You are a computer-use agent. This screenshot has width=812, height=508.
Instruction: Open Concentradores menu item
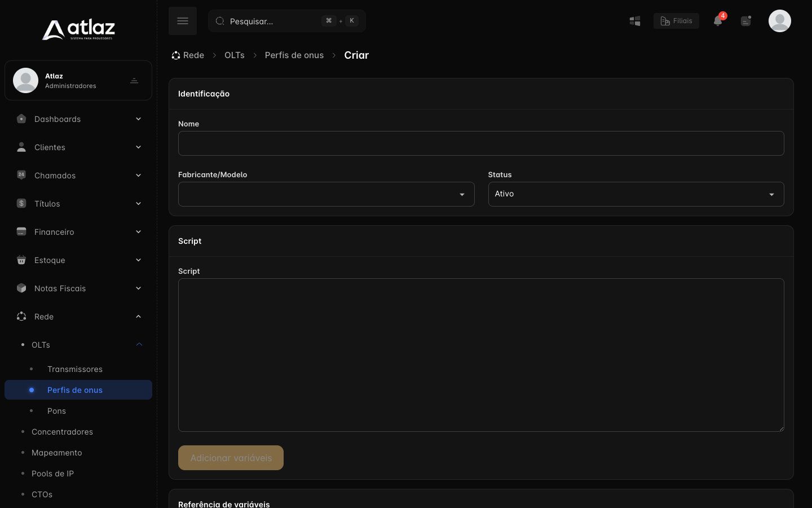pyautogui.click(x=78, y=432)
